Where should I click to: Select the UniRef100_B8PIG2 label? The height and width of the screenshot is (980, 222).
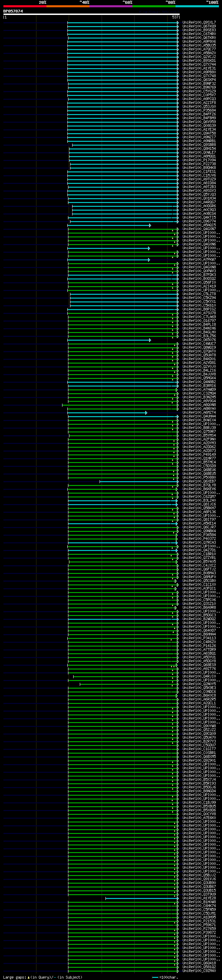point(199,309)
